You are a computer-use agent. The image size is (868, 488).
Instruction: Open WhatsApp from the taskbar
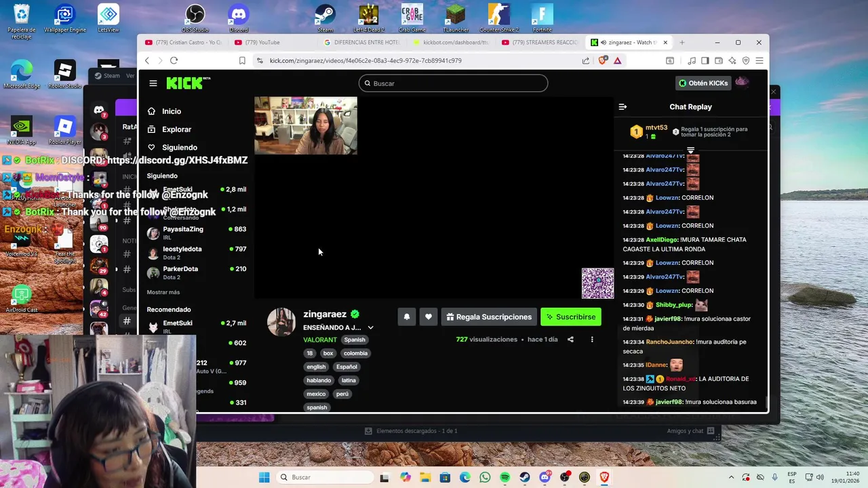(x=485, y=477)
